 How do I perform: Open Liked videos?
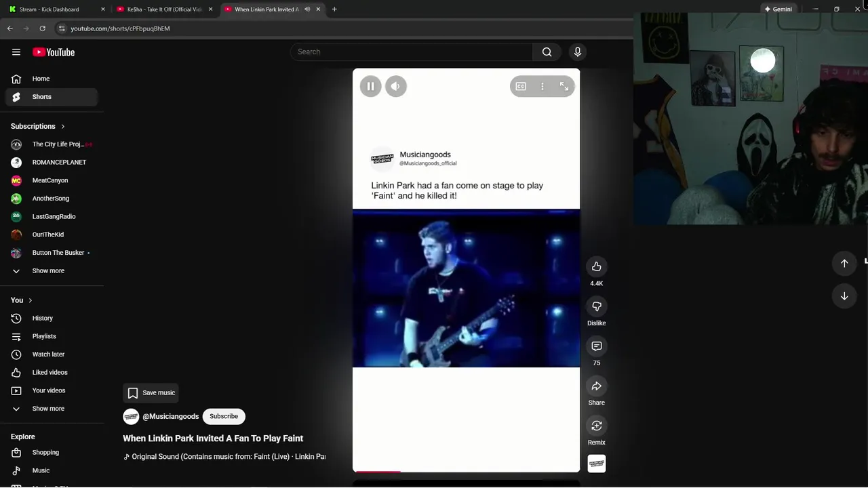[x=52, y=372]
